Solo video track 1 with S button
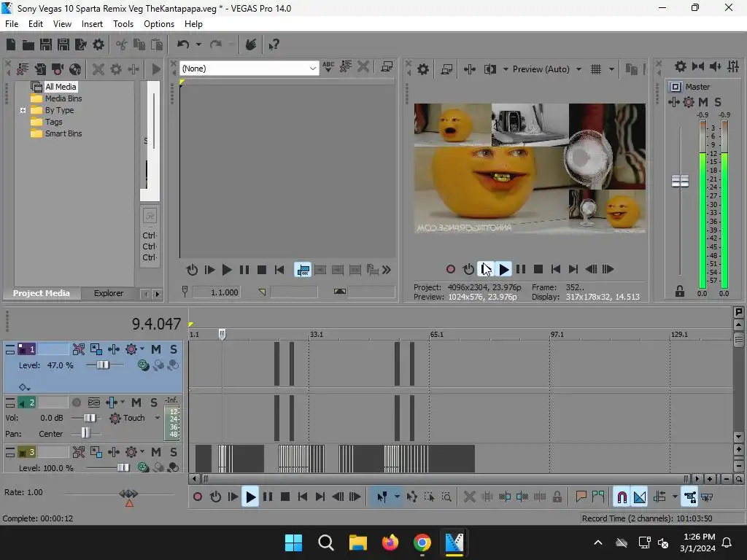 (x=174, y=349)
